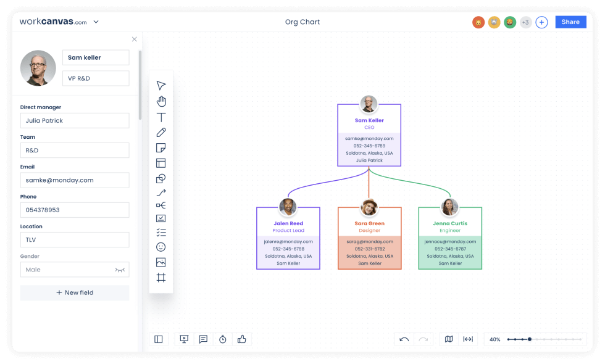Select the Sara Green Designer card
Viewport: 605px width, 364px height.
pos(370,238)
